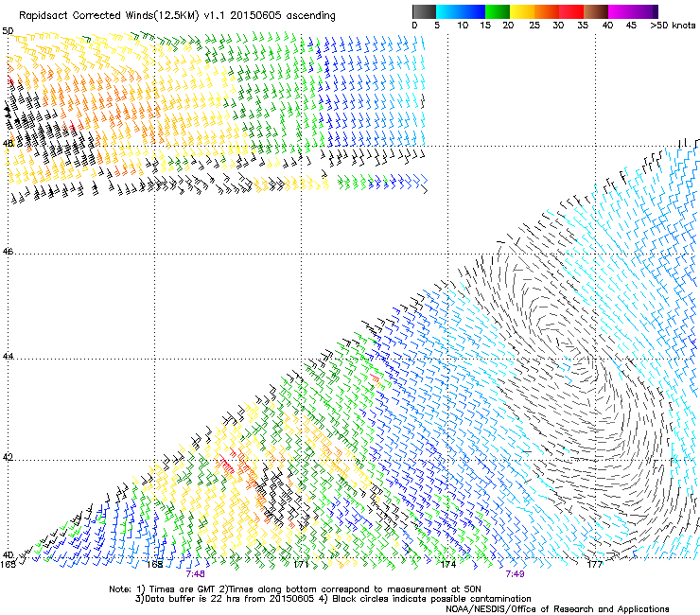Click the red 30-35 knots legend segment
The image size is (700, 615).
coord(571,11)
